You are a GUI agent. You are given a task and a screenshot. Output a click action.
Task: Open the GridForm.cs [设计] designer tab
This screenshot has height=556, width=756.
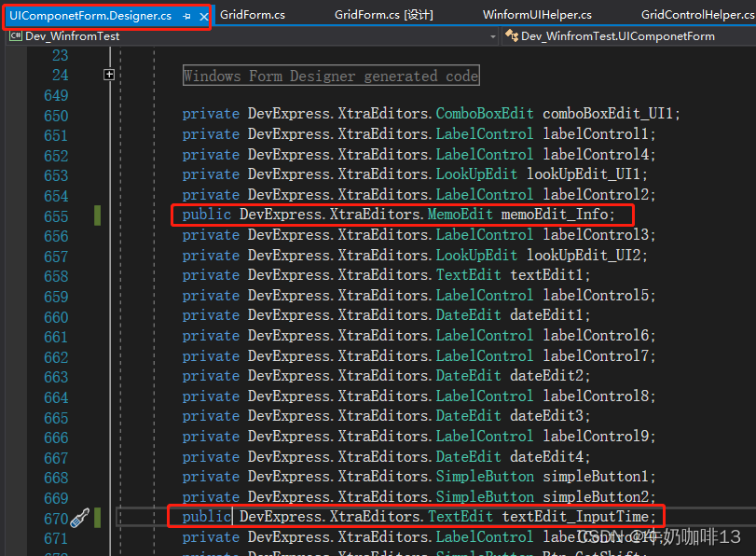(x=384, y=15)
